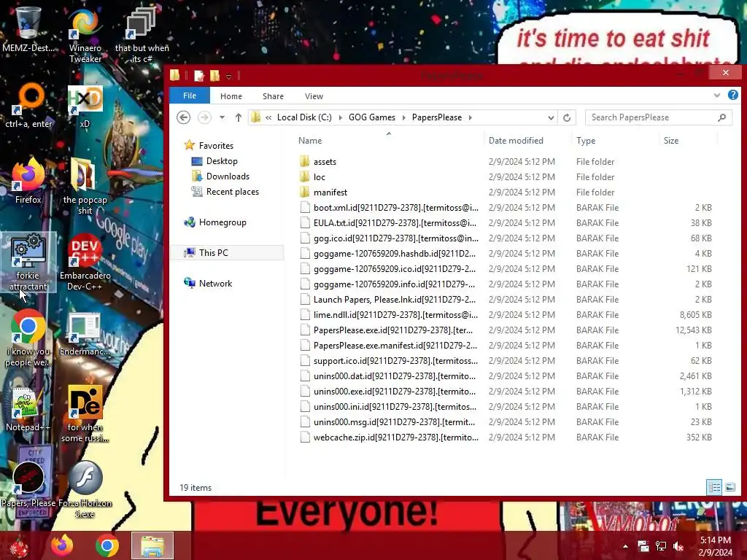Open the address bar history dropdown
This screenshot has height=560, width=747.
pyautogui.click(x=551, y=117)
